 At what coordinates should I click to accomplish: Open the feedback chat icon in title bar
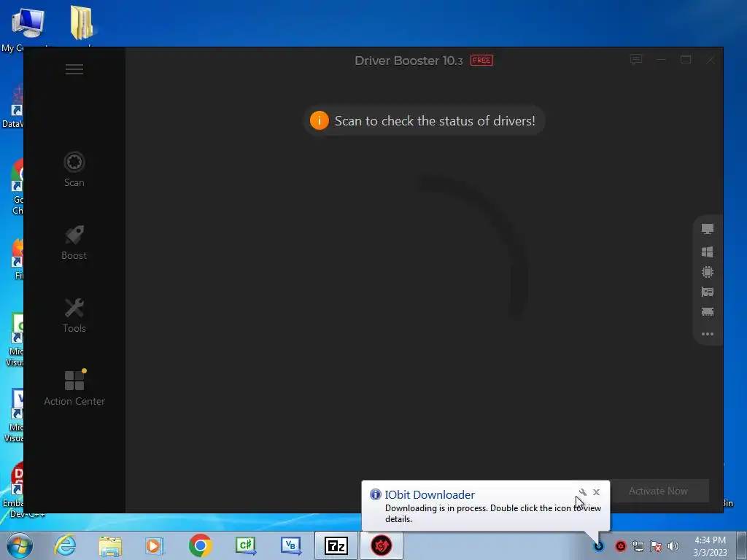(636, 60)
